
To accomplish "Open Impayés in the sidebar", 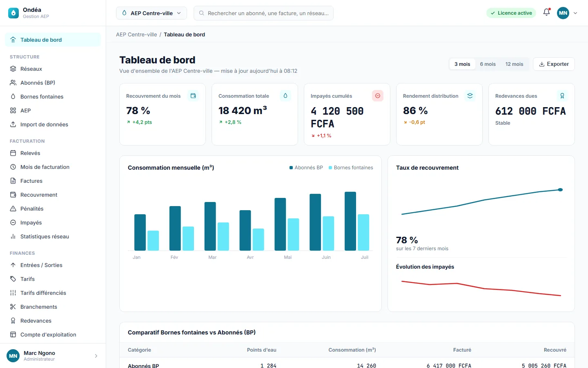I will pyautogui.click(x=53, y=222).
